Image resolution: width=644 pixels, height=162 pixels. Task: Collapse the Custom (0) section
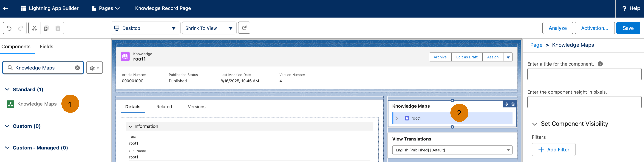[x=7, y=126]
